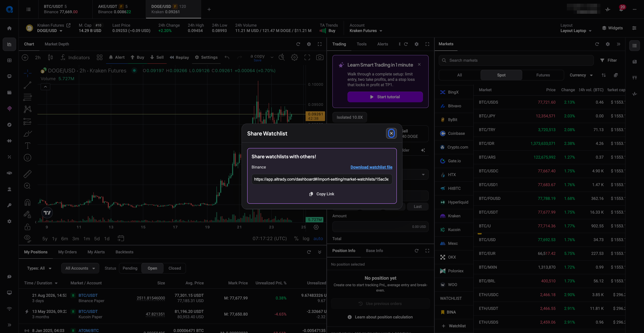Select the 1y time range
This screenshot has height=333, width=644.
pos(55,239)
